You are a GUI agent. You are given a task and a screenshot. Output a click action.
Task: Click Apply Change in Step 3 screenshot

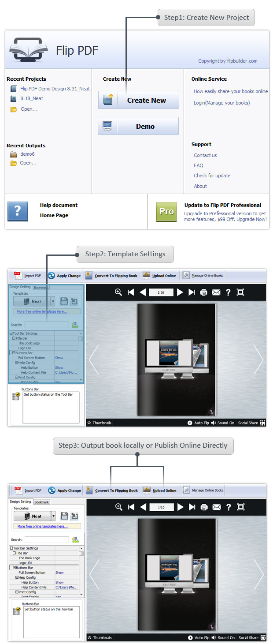pyautogui.click(x=65, y=490)
